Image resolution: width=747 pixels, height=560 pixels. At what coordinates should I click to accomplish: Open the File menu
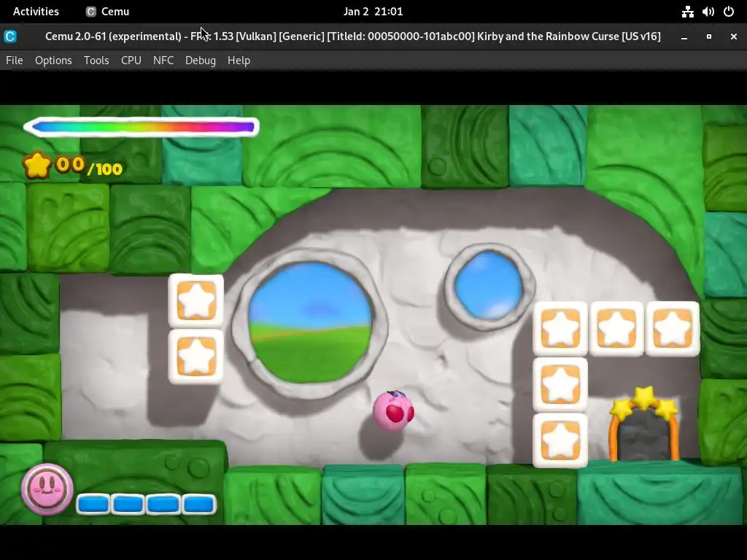point(15,61)
